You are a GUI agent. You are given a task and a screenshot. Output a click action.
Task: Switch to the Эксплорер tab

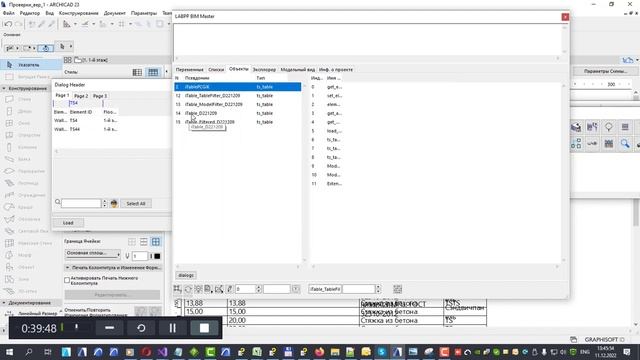click(x=264, y=70)
